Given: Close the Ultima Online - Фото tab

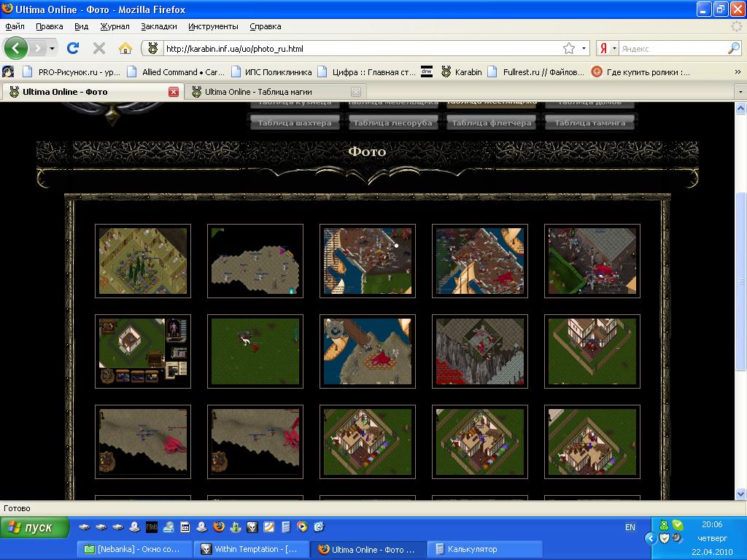Looking at the screenshot, I should click(x=174, y=92).
